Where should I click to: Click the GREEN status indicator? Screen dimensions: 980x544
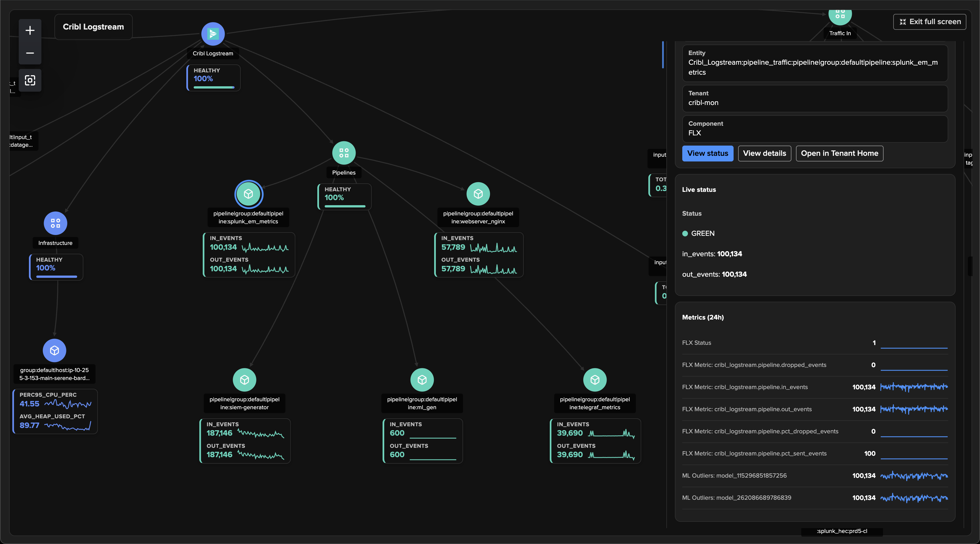pos(698,233)
